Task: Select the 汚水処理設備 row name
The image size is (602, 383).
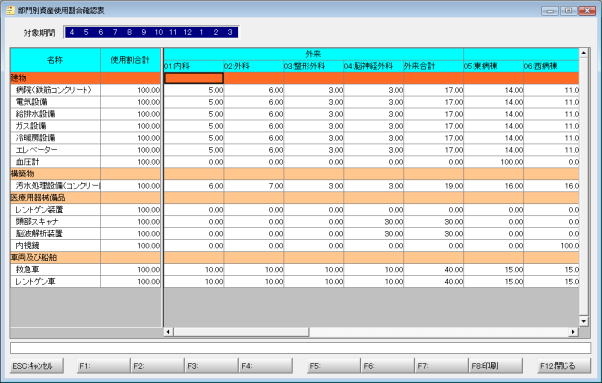Action: pos(55,186)
